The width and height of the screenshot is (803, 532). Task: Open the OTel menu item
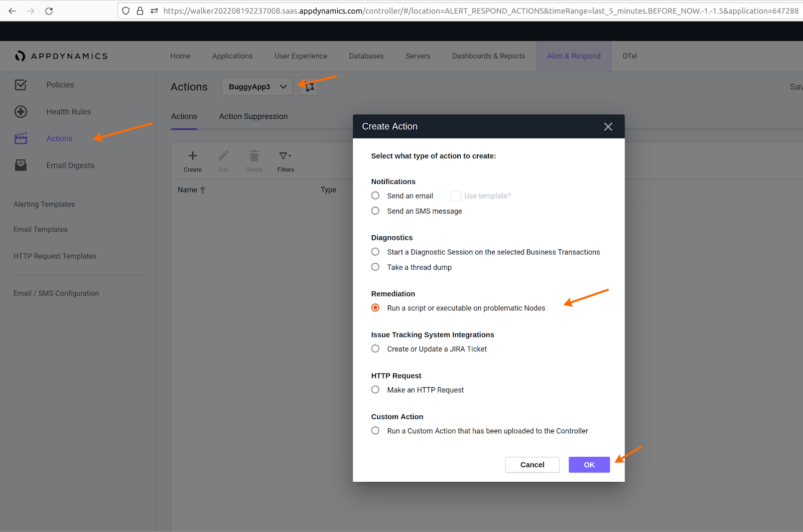point(630,56)
